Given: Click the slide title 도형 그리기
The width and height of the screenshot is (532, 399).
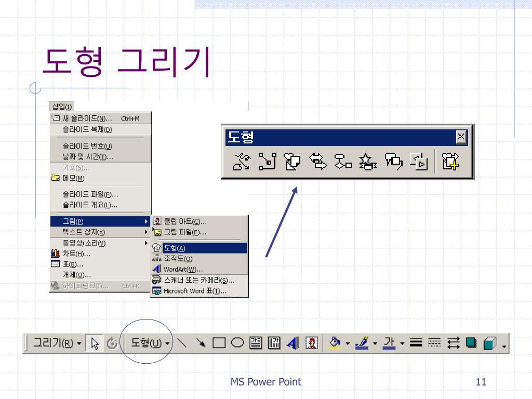Looking at the screenshot, I should pyautogui.click(x=127, y=61).
